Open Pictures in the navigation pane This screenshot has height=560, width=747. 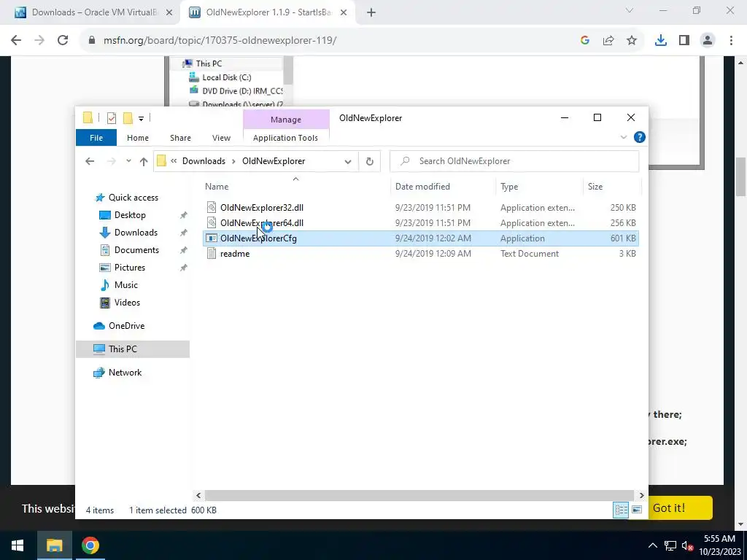click(129, 268)
